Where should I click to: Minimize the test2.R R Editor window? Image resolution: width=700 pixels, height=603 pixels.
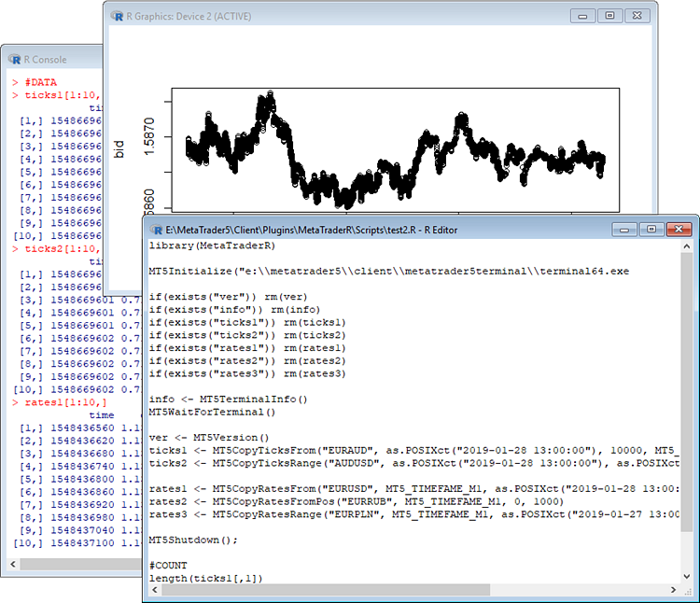click(x=625, y=229)
